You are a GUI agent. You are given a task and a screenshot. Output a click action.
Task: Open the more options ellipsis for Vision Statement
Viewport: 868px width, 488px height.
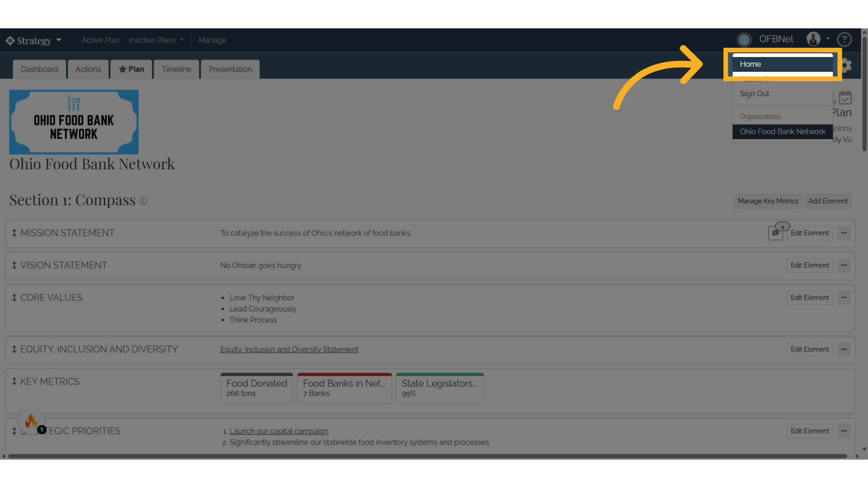click(844, 265)
